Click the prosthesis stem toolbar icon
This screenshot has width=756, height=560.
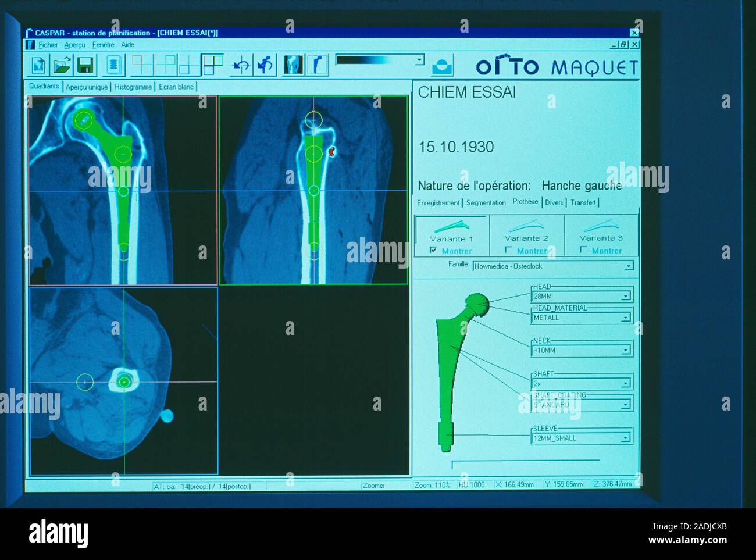318,65
